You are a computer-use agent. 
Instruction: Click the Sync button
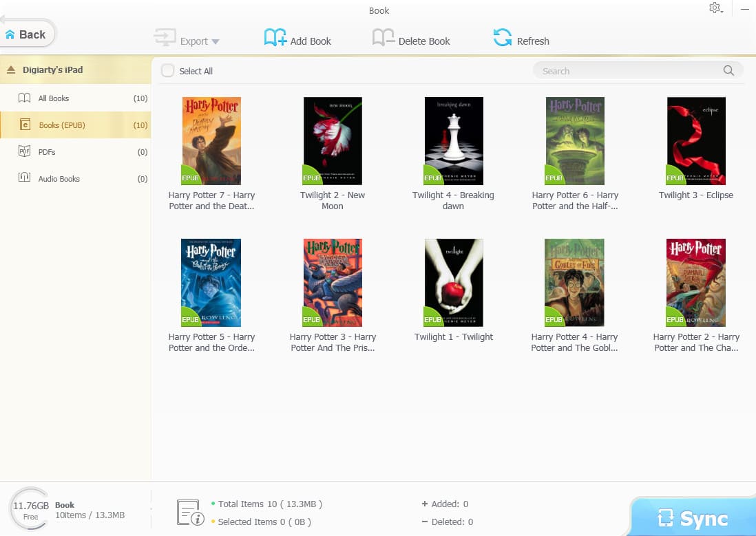pyautogui.click(x=693, y=517)
